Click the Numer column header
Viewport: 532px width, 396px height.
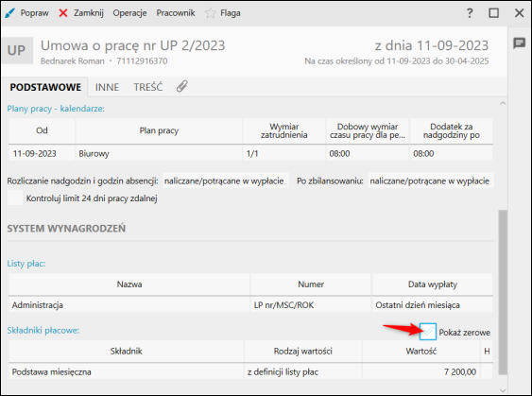tap(311, 284)
